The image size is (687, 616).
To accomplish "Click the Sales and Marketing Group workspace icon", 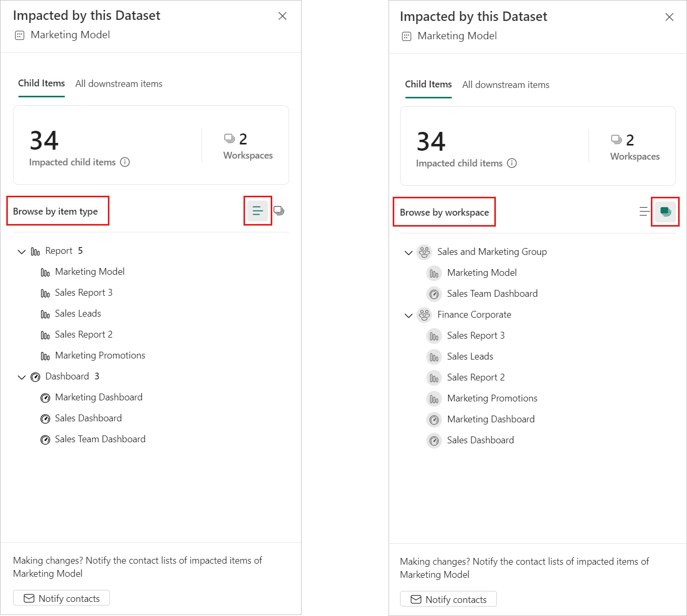I will point(424,252).
